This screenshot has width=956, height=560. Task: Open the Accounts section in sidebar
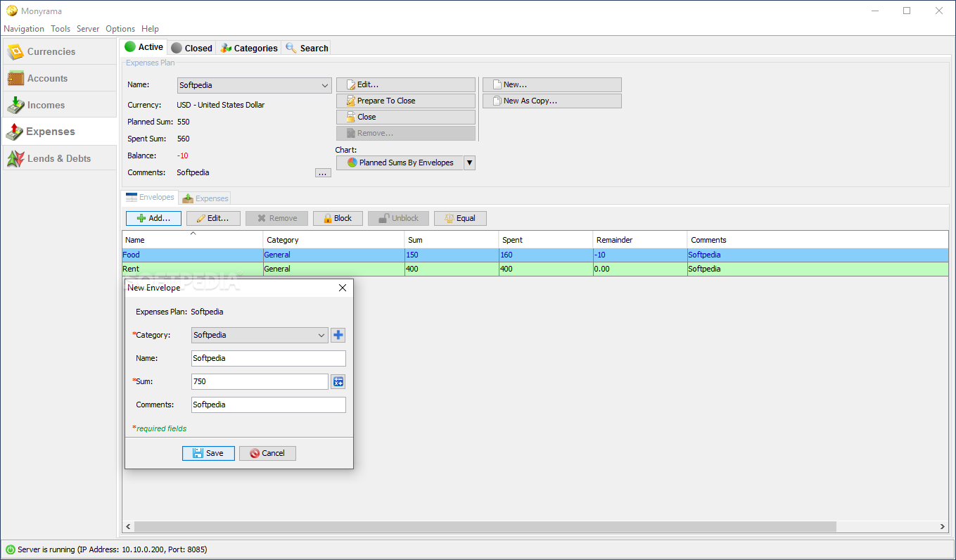[60, 78]
